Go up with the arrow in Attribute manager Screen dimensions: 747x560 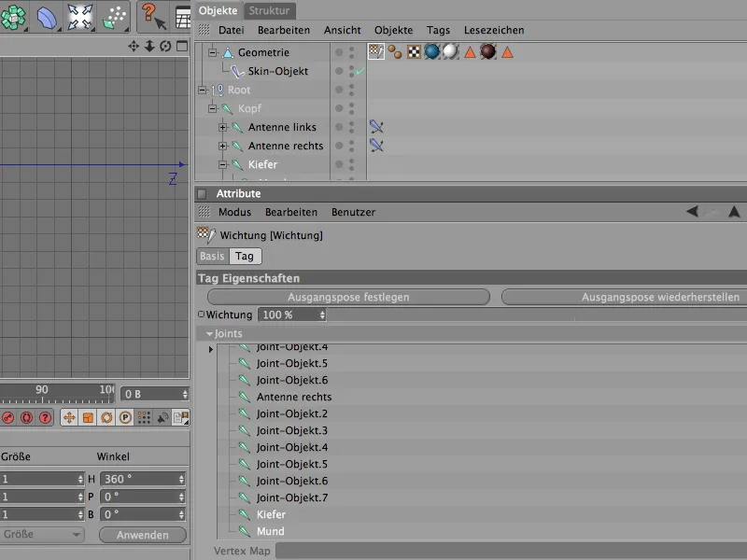click(734, 212)
